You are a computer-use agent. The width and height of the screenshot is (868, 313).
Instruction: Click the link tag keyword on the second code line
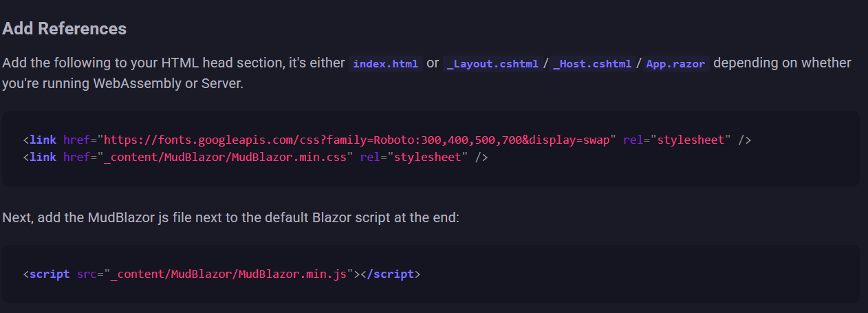click(x=43, y=158)
